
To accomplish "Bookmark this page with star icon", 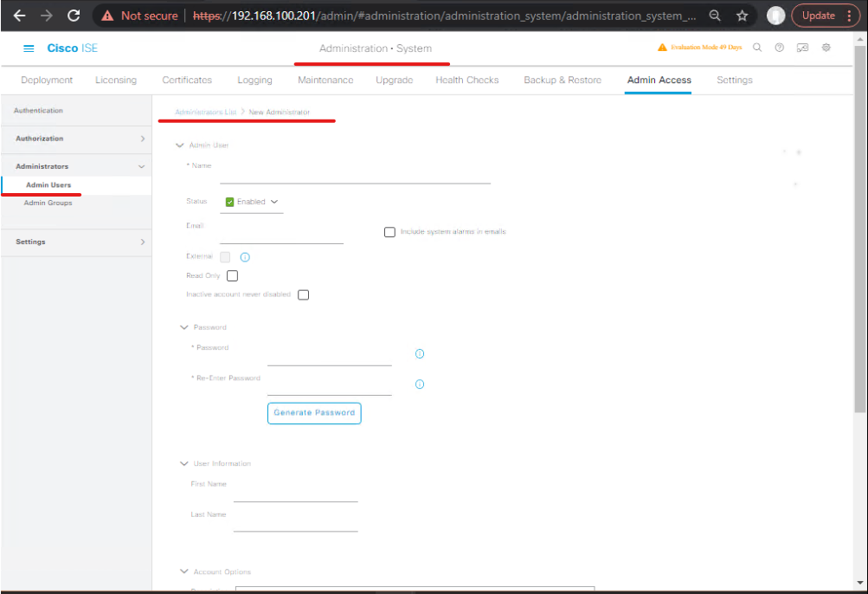I will click(743, 16).
